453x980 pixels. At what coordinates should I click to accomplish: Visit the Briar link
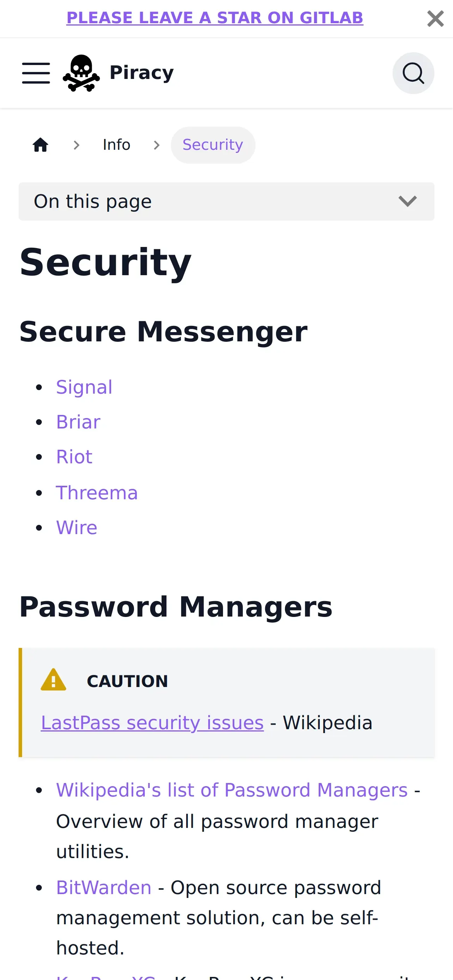point(78,422)
